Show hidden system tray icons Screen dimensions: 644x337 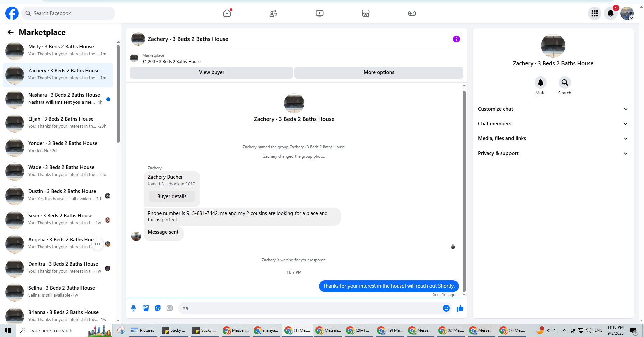coord(565,330)
